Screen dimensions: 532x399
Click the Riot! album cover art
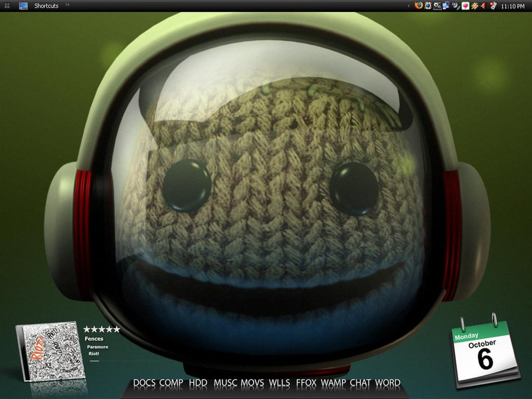[51, 351]
